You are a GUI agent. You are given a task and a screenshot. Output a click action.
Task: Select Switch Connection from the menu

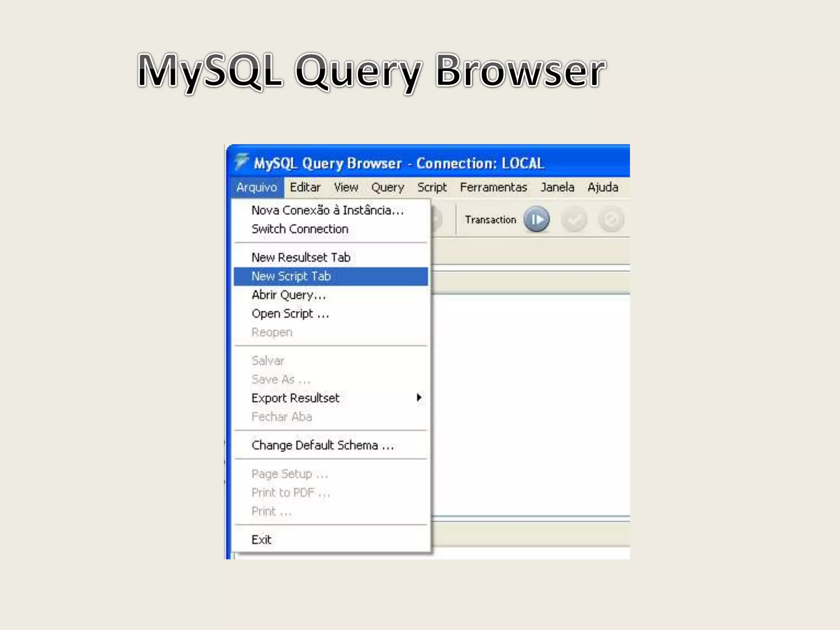pos(300,229)
